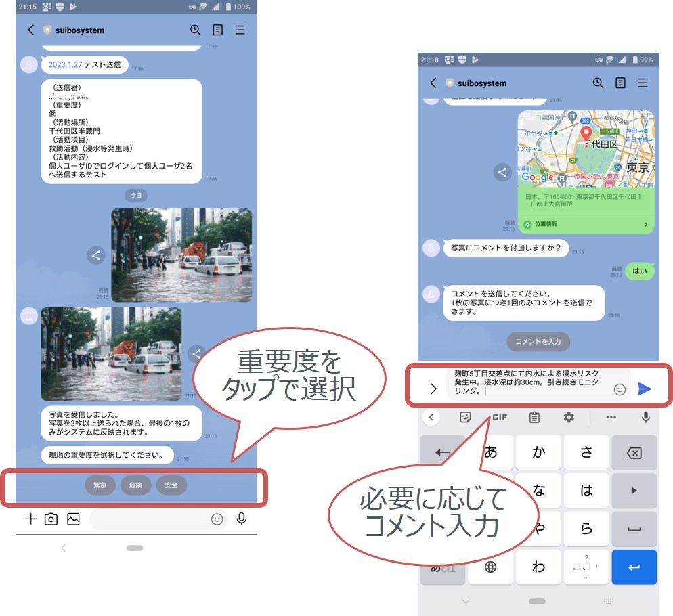
Task: Open camera from left chat input bar
Action: (51, 519)
